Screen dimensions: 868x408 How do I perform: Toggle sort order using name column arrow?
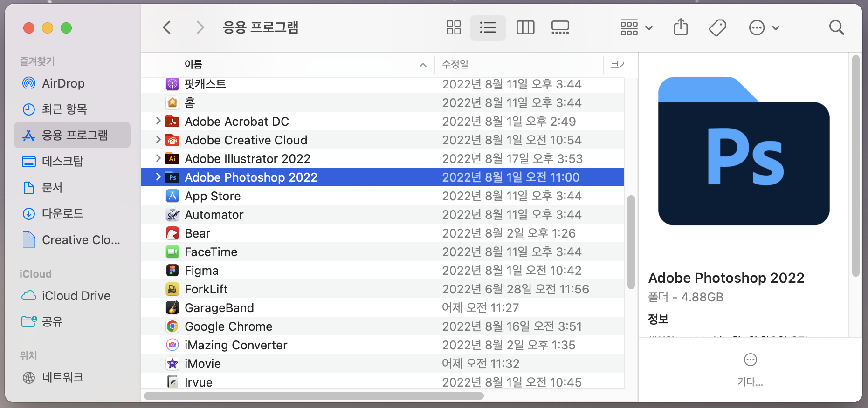coord(423,65)
